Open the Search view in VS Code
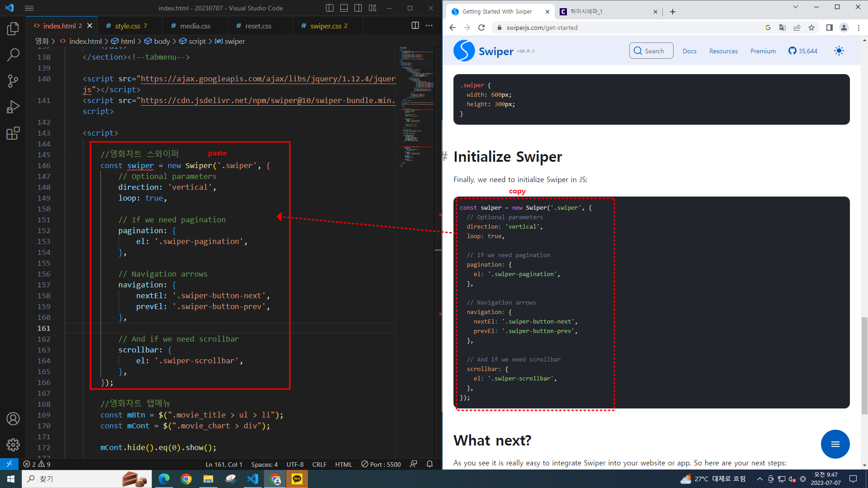Screen dimensions: 868x488 13,55
